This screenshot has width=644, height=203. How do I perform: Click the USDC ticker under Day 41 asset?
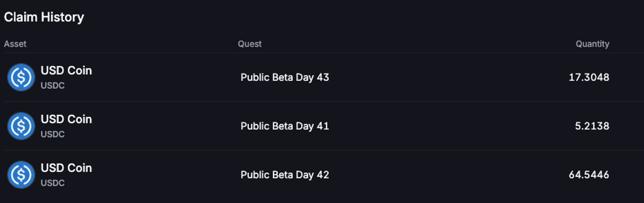tap(53, 134)
